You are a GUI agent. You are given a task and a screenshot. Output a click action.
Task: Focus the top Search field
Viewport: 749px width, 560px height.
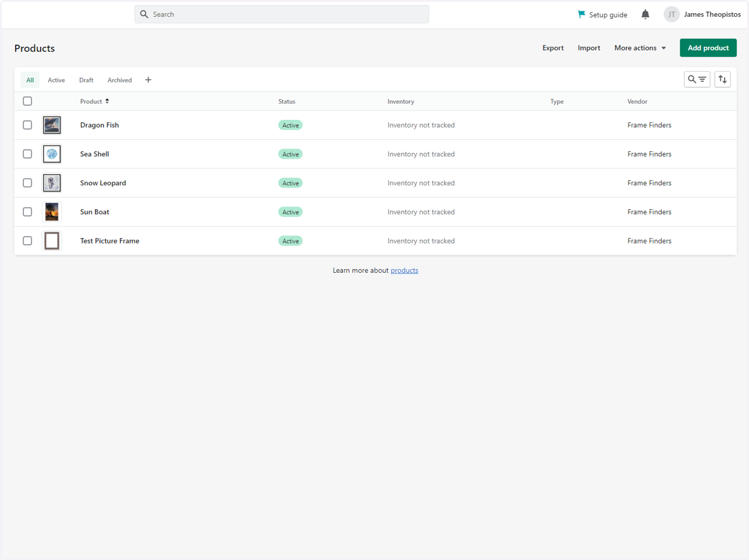click(x=281, y=14)
